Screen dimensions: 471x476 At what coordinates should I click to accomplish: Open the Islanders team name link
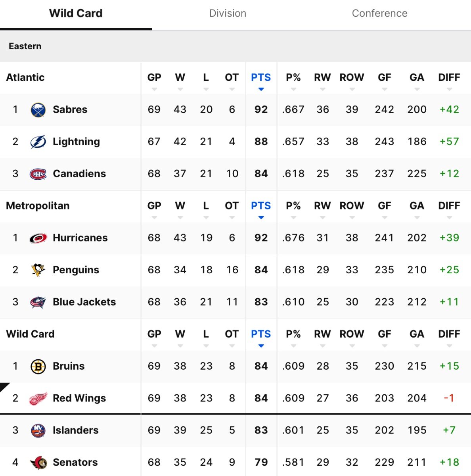click(x=75, y=430)
